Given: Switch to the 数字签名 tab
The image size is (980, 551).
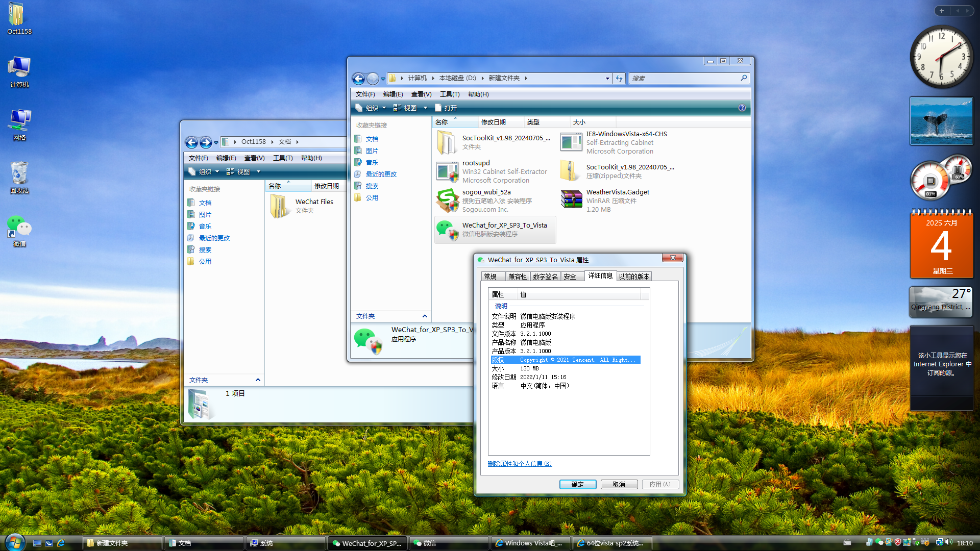Looking at the screenshot, I should click(545, 277).
